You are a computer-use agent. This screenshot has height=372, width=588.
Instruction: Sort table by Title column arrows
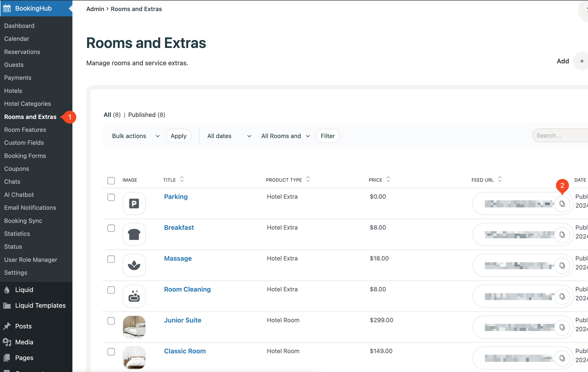coord(182,179)
